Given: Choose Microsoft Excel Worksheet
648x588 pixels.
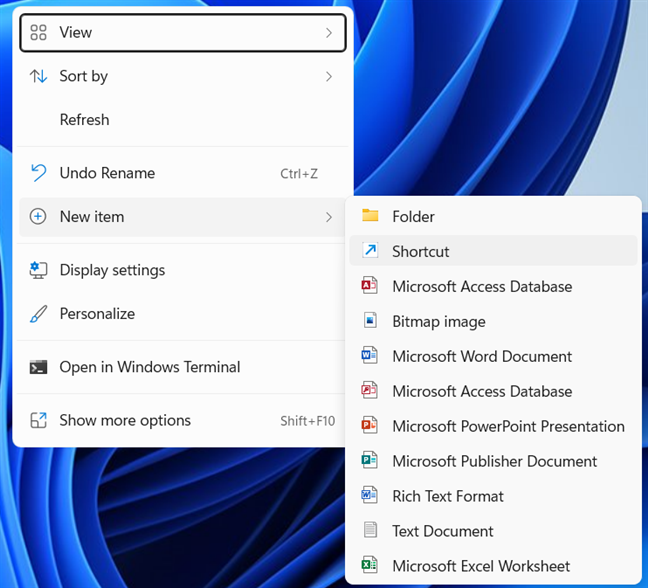Looking at the screenshot, I should point(493,566).
